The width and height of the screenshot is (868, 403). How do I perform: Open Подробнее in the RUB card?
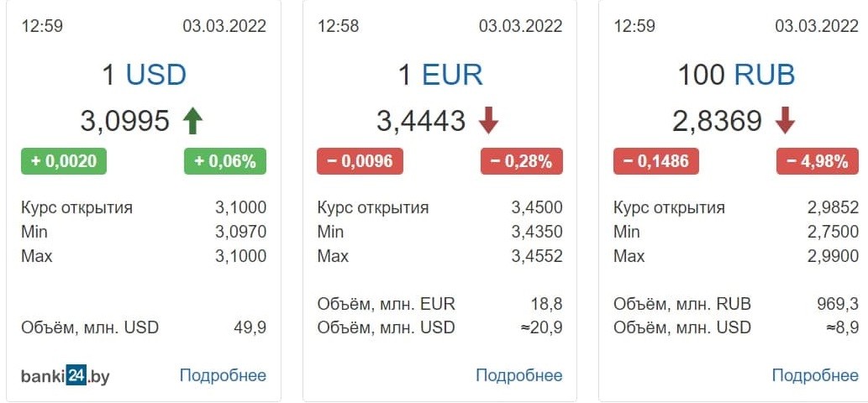pos(815,376)
